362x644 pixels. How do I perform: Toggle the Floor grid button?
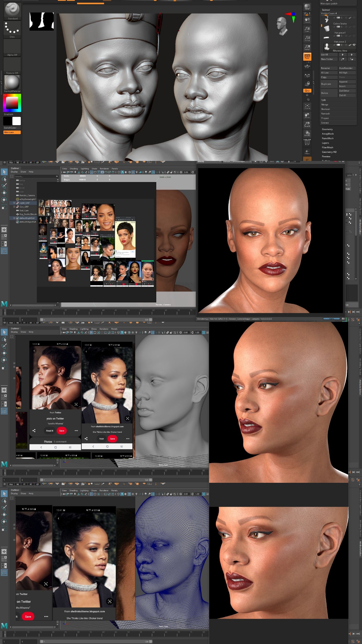[307, 66]
